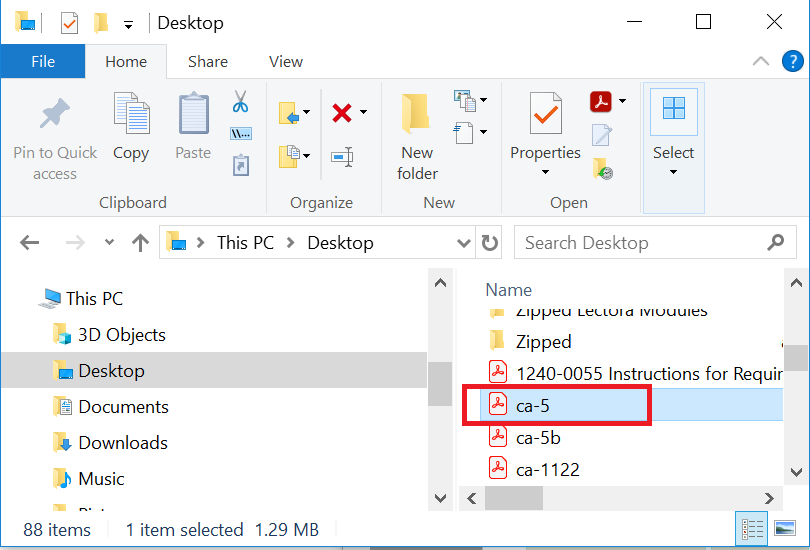The image size is (810, 550).
Task: Switch to the Share ribbon tab
Action: click(x=208, y=62)
